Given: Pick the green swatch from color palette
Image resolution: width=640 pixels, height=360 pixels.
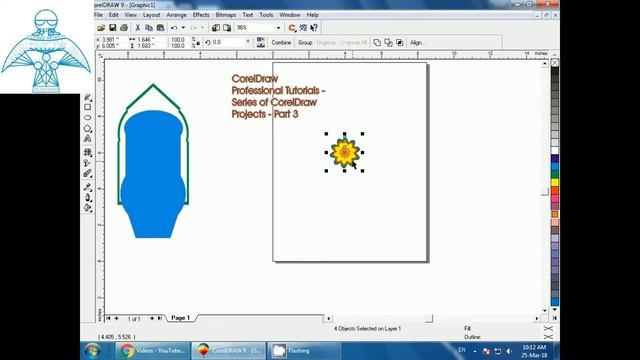Looking at the screenshot, I should [555, 174].
